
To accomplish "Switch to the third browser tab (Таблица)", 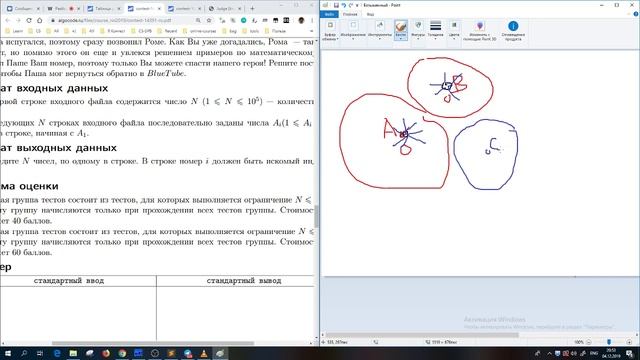I will point(104,8).
